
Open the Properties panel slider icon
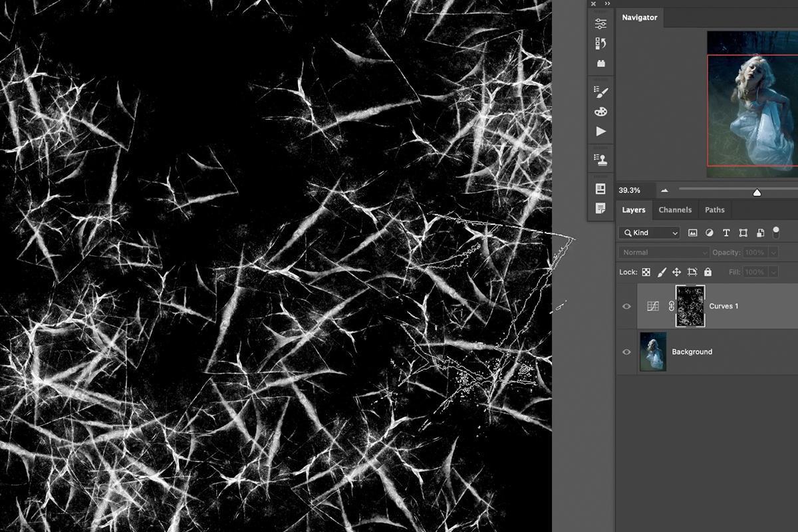click(600, 24)
